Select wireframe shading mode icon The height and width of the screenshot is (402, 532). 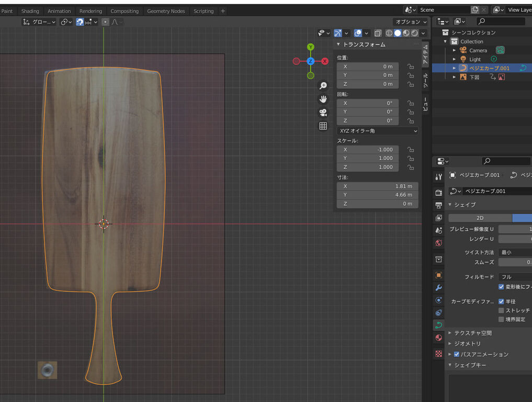389,33
